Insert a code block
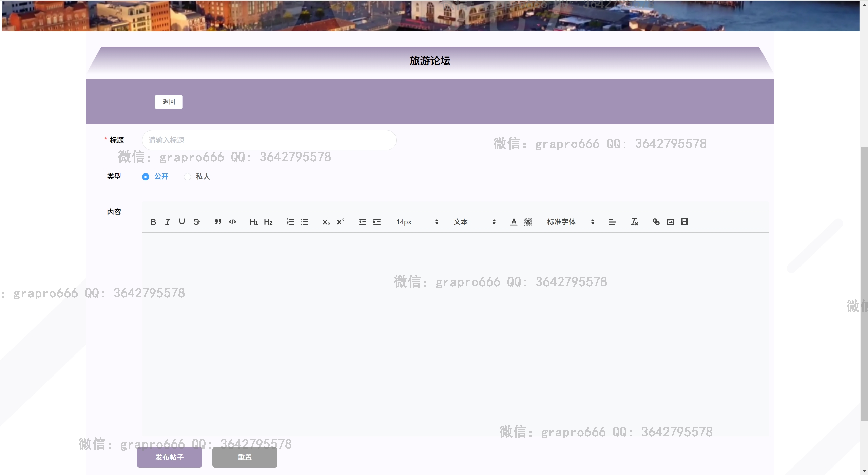The width and height of the screenshot is (868, 475). 232,222
